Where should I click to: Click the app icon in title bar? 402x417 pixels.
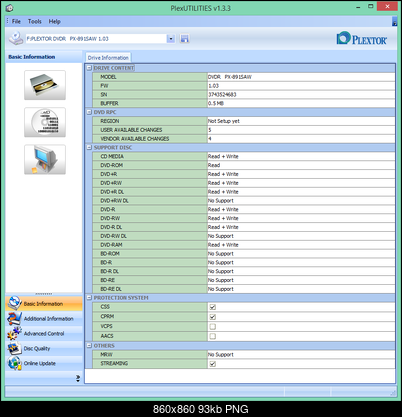pos(9,8)
